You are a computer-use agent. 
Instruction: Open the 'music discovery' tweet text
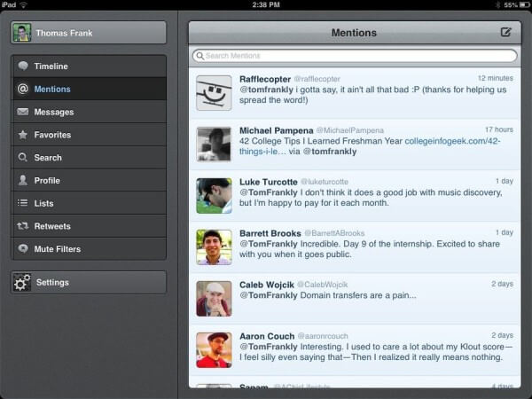pos(371,198)
